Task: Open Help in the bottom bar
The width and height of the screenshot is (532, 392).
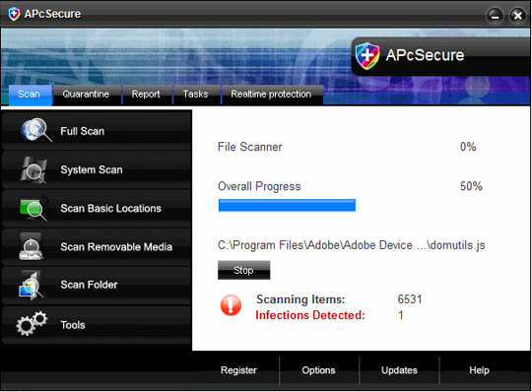Action: (x=479, y=370)
